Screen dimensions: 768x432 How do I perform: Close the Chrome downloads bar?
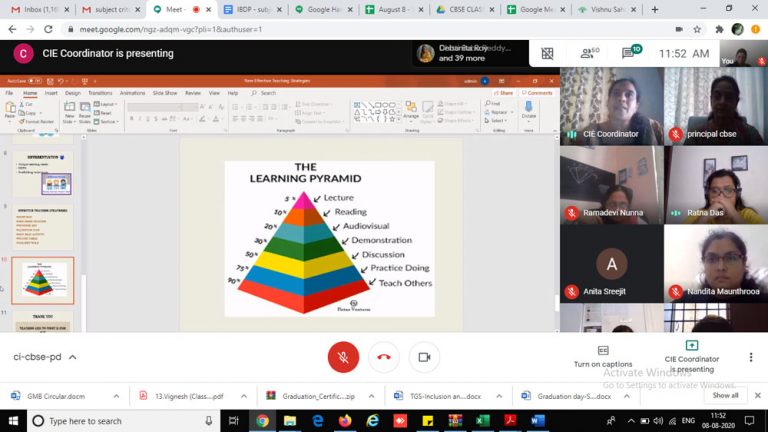point(757,395)
